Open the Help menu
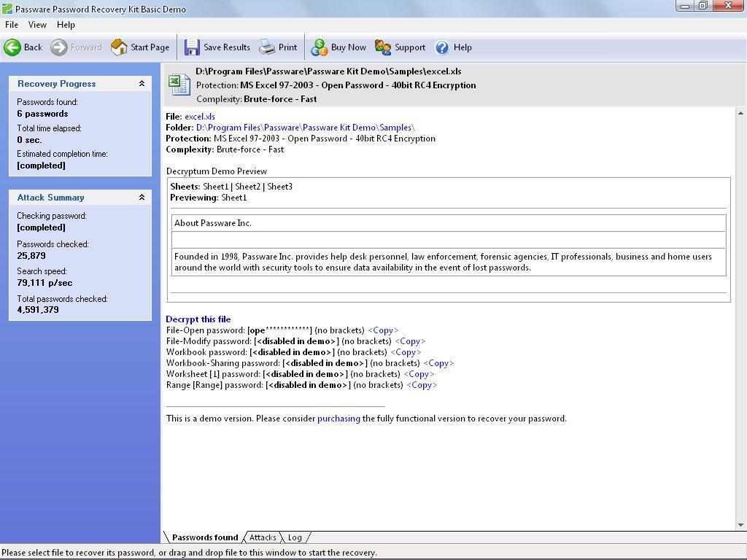Screen dimensions: 747x560 66,25
